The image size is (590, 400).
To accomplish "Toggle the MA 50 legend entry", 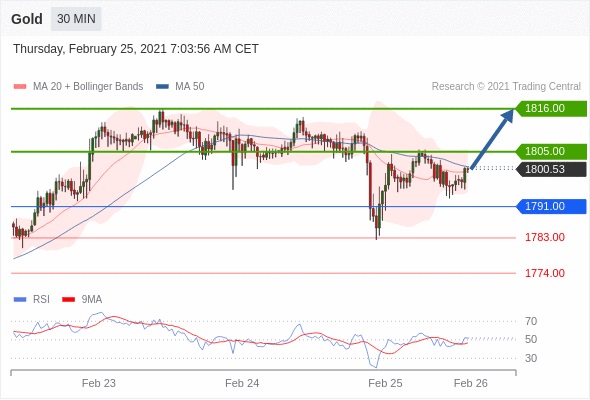I will (180, 87).
